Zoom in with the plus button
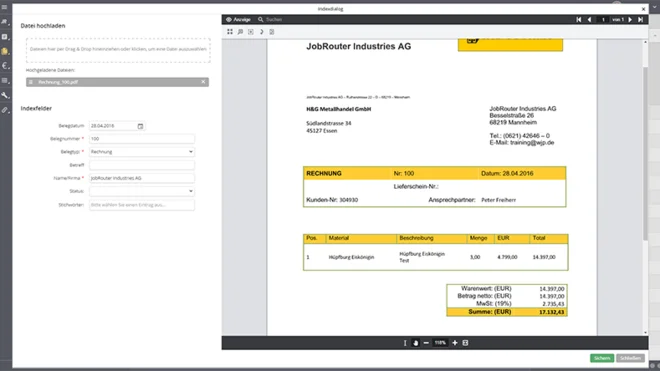Viewport: 660px width, 371px height. point(455,343)
